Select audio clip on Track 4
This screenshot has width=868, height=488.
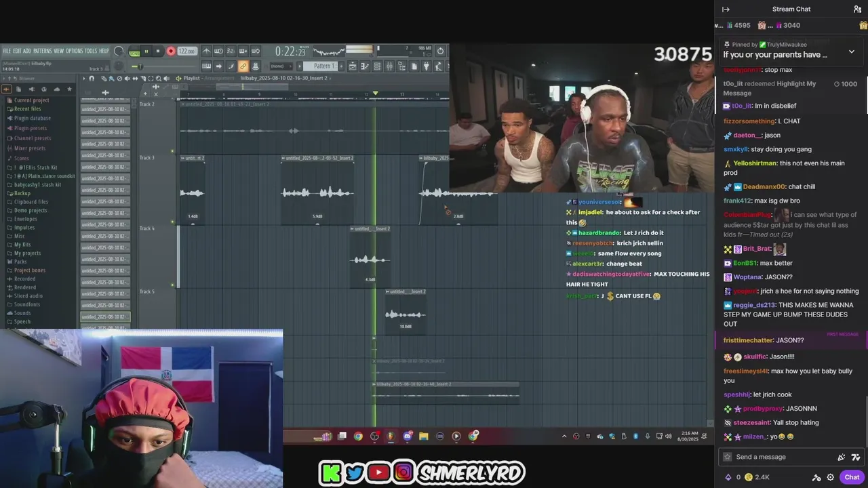370,256
